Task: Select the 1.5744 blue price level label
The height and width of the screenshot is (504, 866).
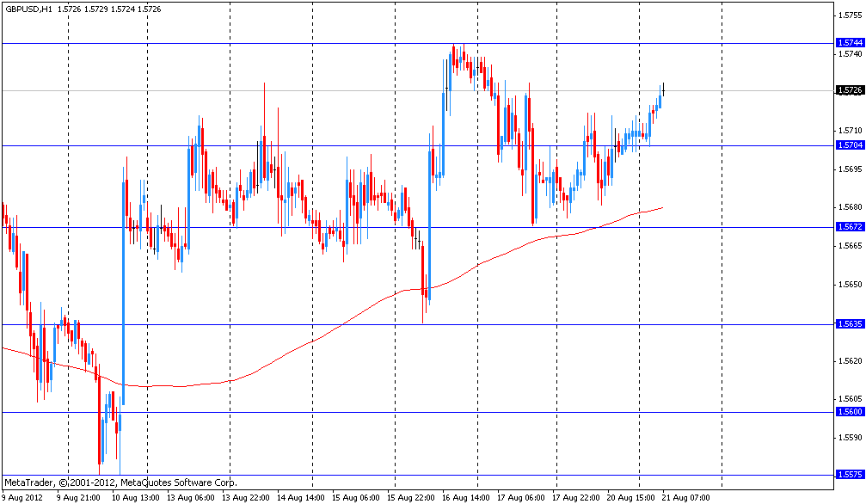Action: point(850,42)
